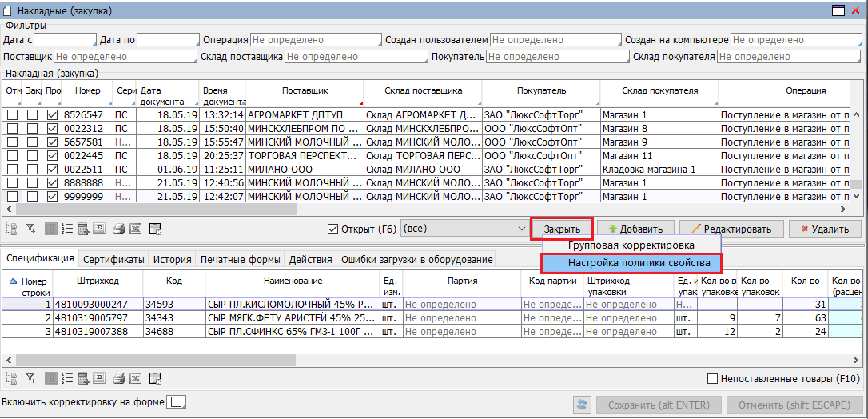Switch to the Сертификаты tab
Viewport: 868px width, 419px height.
click(114, 260)
